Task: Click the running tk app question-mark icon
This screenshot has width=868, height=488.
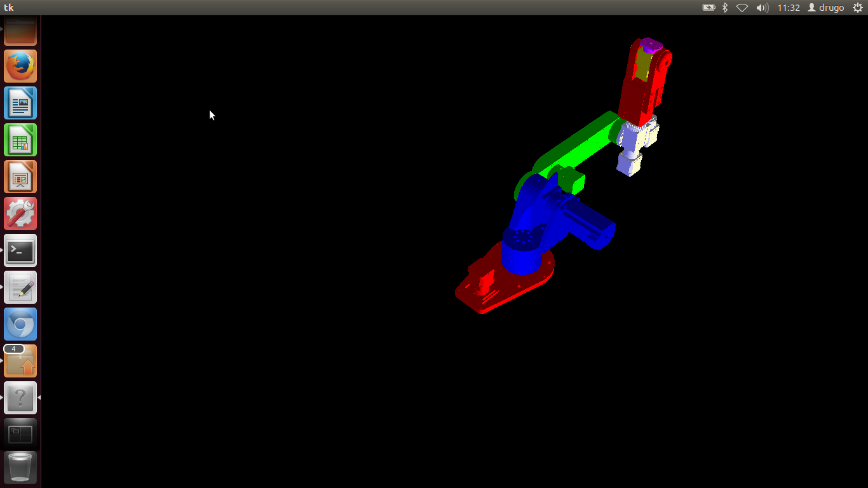Action: (20, 398)
